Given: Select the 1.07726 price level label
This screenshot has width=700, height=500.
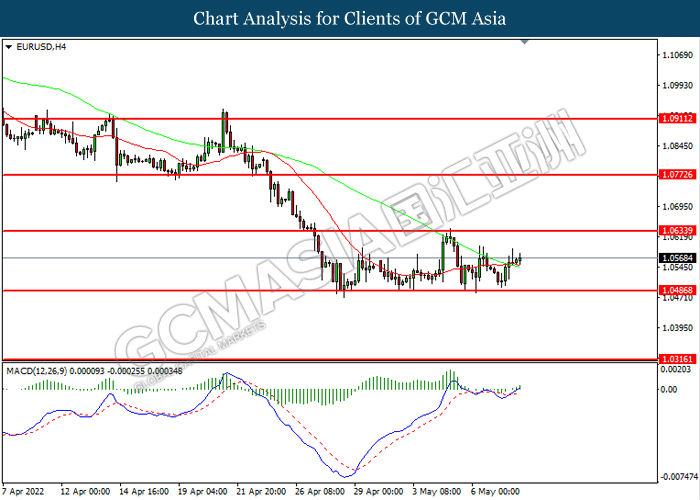Looking at the screenshot, I should coord(677,175).
